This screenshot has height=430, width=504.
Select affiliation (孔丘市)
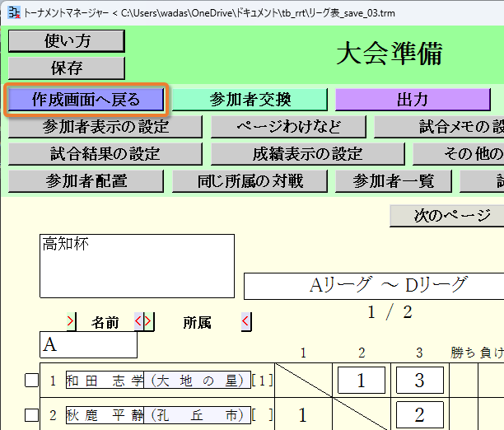tap(197, 415)
